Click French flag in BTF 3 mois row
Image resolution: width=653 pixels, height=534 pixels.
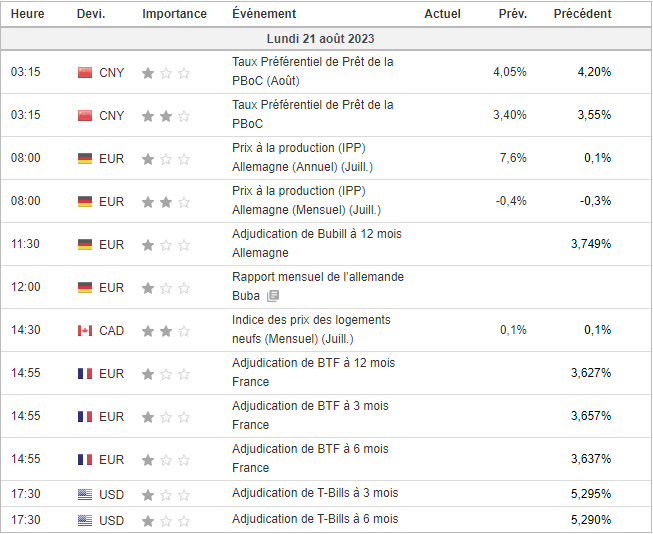point(85,416)
